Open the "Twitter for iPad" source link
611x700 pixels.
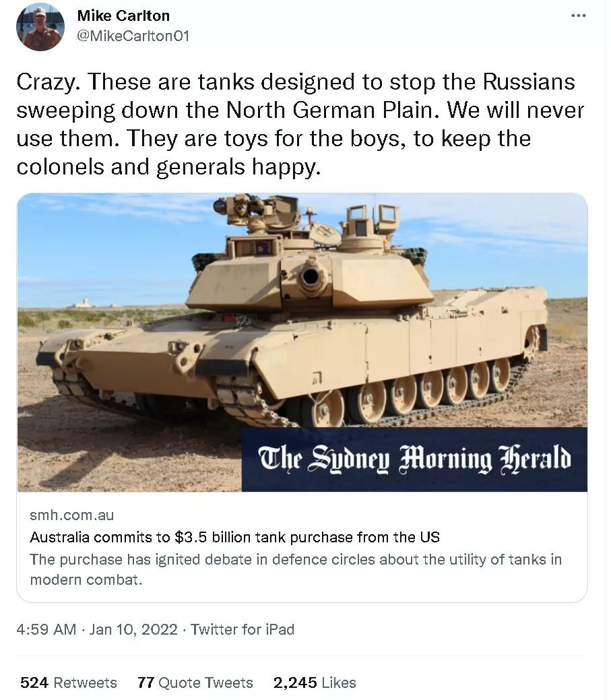[243, 629]
